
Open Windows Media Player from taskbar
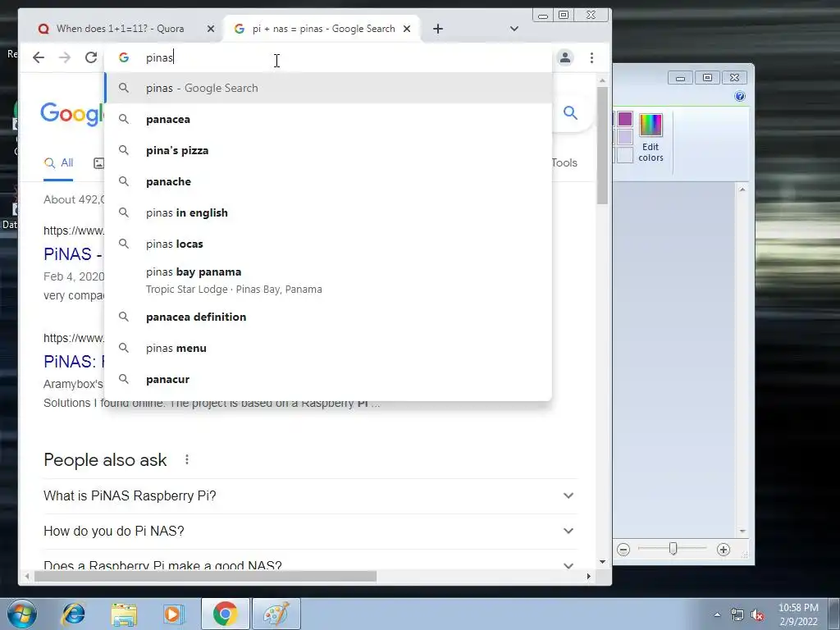pos(173,614)
